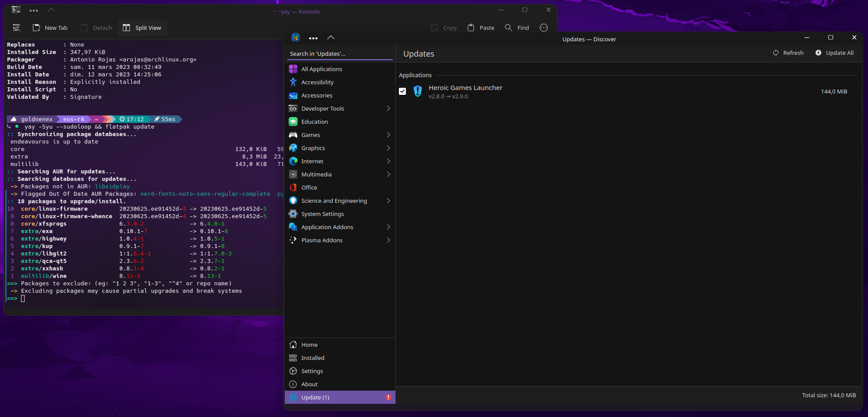Expand the Plasma Addons chevron
The height and width of the screenshot is (417, 868).
pyautogui.click(x=388, y=240)
